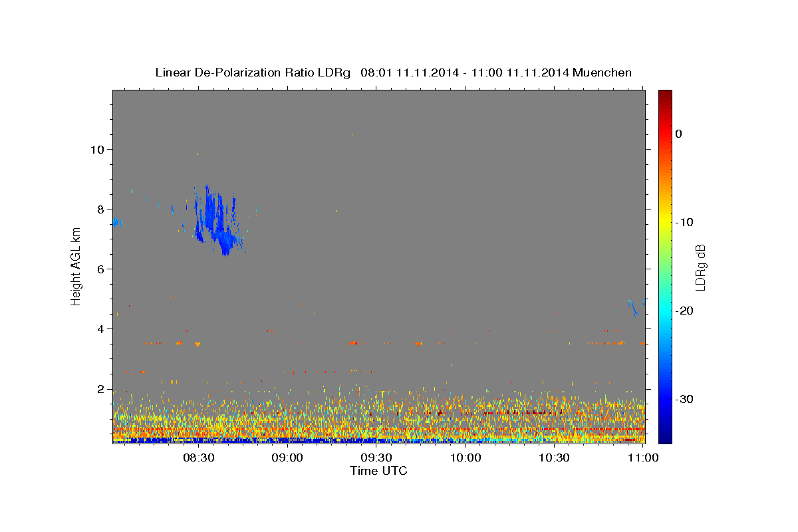Click the 'Time UTC' axis label

tap(378, 471)
